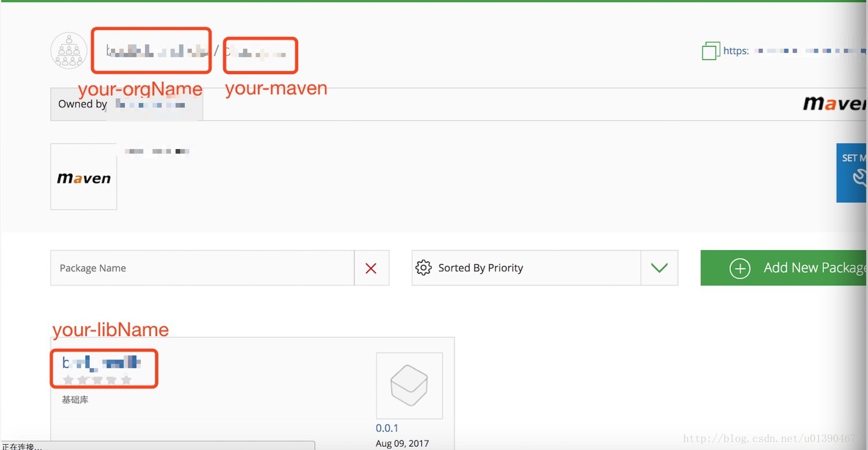Click the gear icon in sort box
This screenshot has height=450, width=868.
[x=424, y=268]
